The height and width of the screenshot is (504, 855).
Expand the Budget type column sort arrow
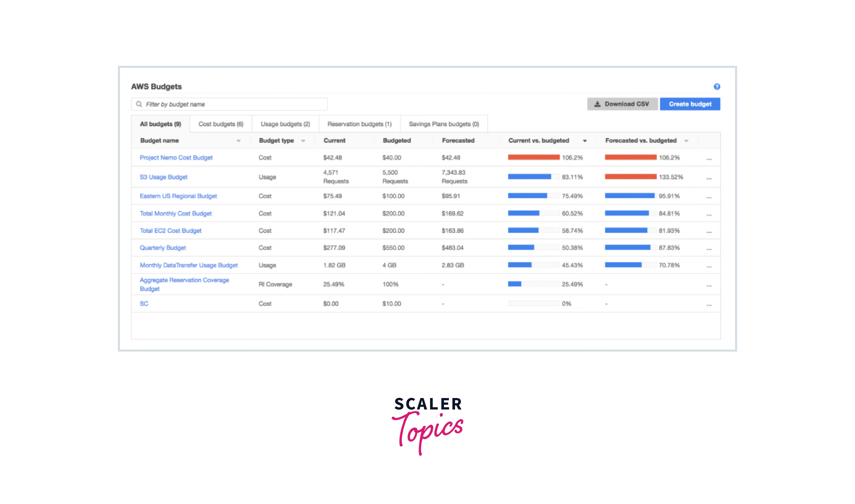click(x=303, y=141)
